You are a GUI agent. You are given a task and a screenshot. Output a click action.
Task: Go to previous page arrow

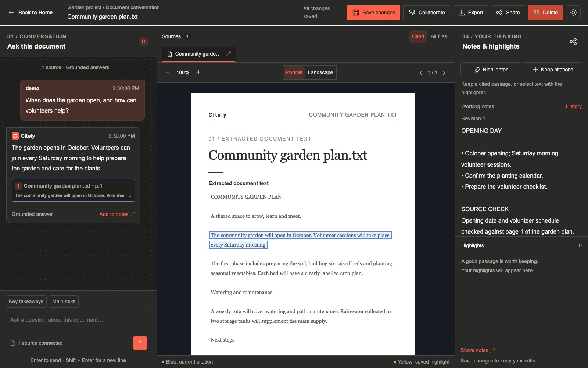point(421,73)
